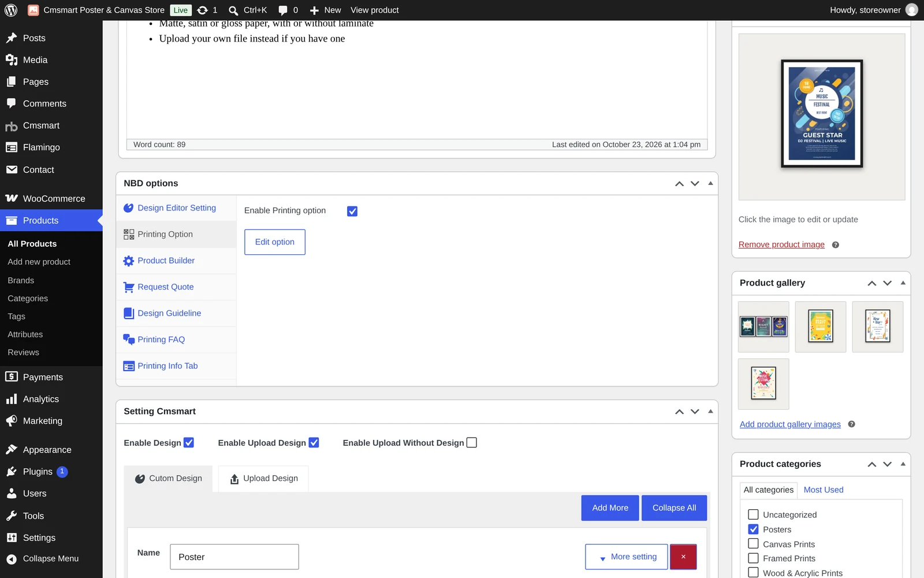Click the Edit option button
Screen dimensions: 924x578
pyautogui.click(x=275, y=242)
